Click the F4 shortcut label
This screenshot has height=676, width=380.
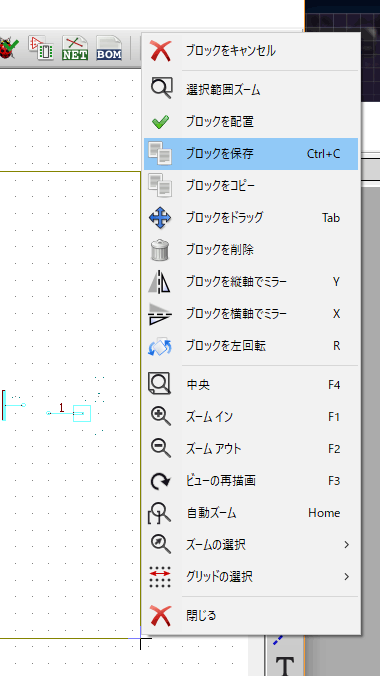[x=334, y=385]
